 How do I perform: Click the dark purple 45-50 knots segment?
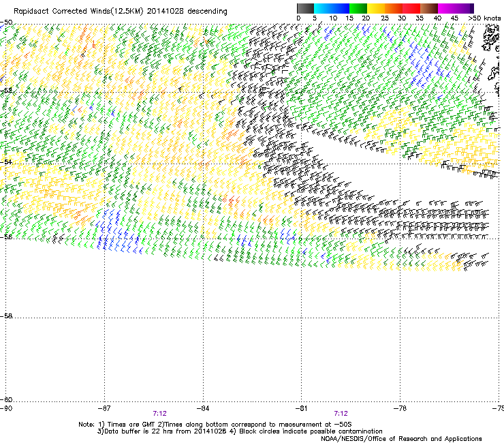pyautogui.click(x=464, y=8)
